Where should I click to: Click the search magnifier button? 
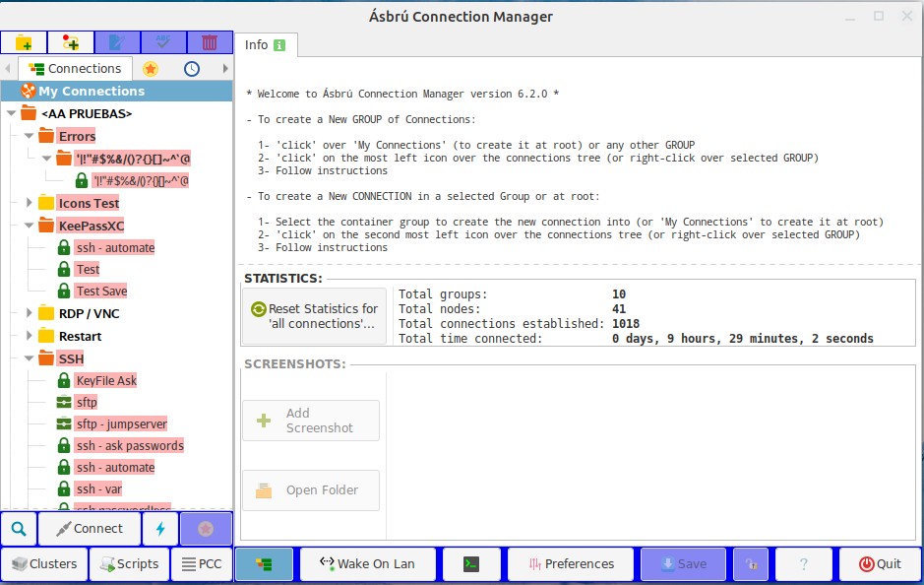[19, 529]
